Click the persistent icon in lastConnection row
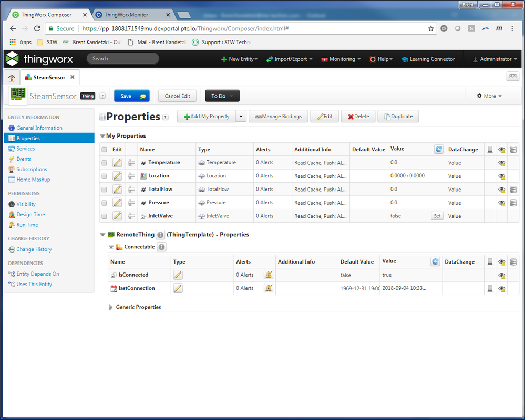525x420 pixels. [x=490, y=288]
